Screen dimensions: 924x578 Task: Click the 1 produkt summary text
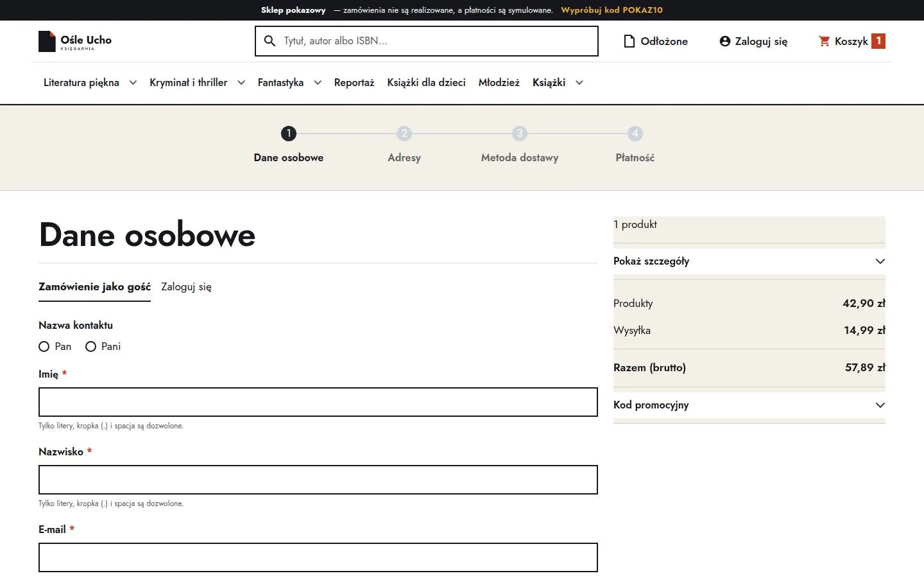coord(635,225)
